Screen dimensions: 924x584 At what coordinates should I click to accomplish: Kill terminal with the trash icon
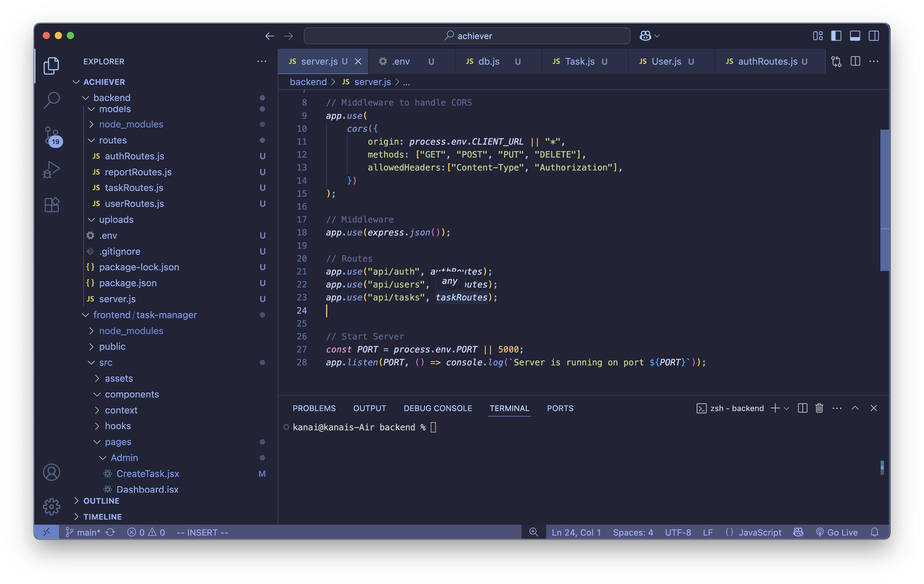pos(819,408)
